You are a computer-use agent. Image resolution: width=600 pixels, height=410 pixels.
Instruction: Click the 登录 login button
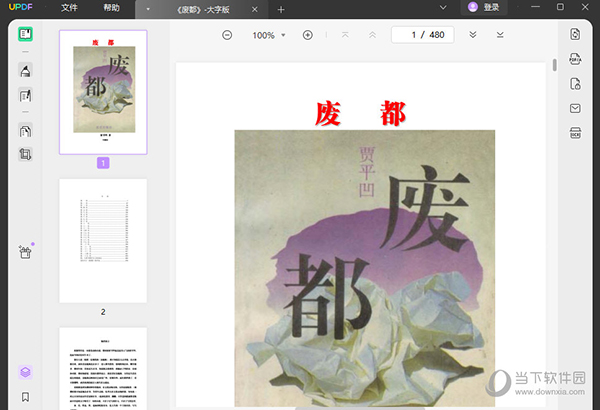tap(484, 8)
